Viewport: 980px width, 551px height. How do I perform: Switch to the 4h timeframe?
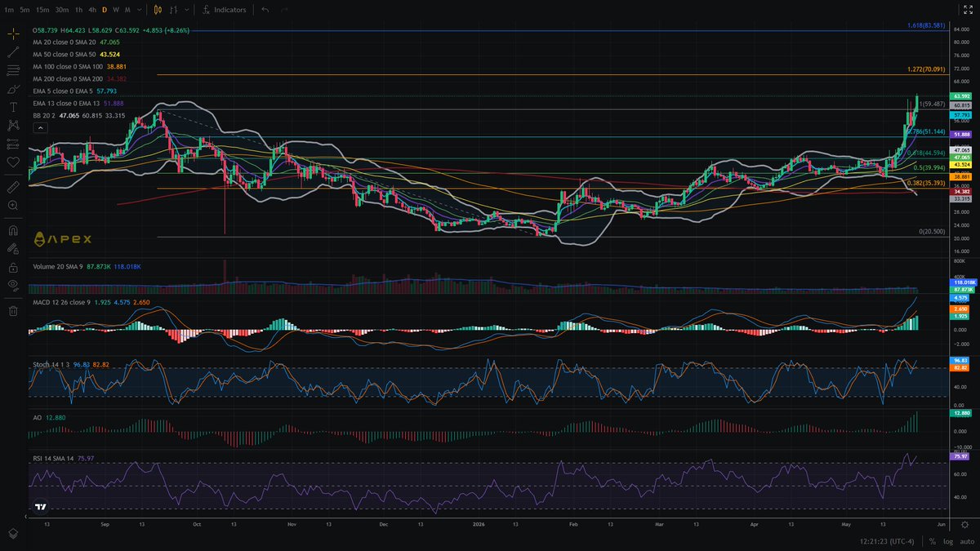92,10
